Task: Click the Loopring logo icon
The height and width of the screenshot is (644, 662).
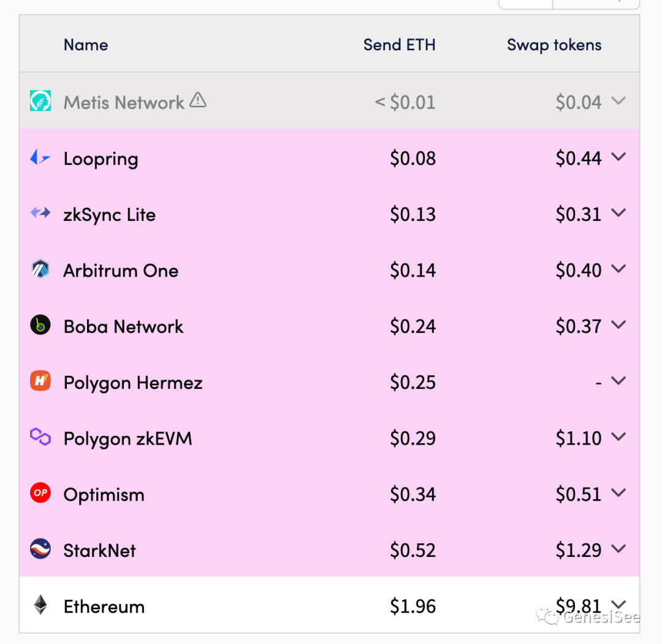Action: (40, 158)
